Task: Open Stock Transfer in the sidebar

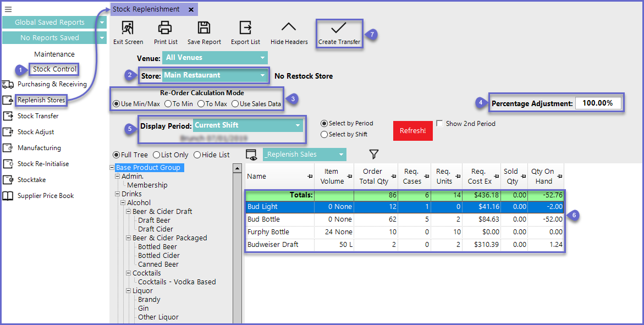Action: 38,116
